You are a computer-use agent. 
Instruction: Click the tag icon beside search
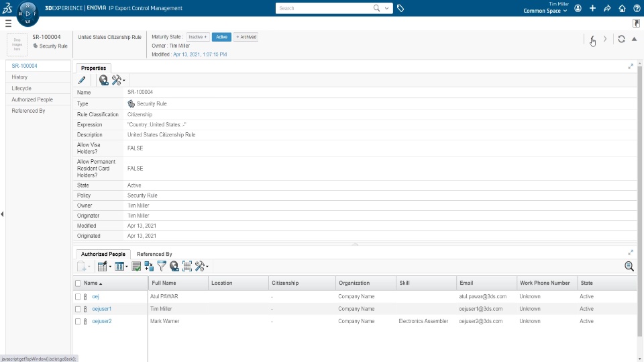click(x=400, y=8)
